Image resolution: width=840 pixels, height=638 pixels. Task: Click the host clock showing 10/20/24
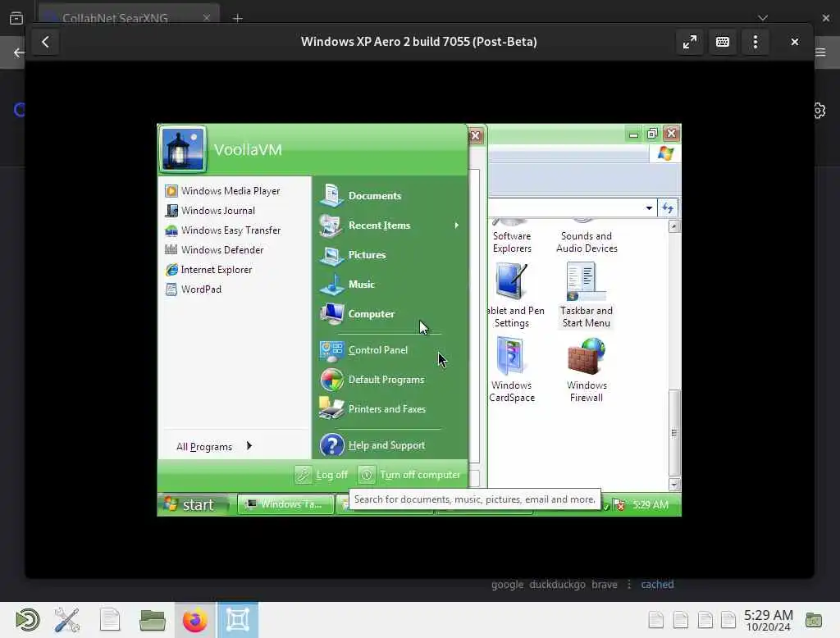pos(768,620)
